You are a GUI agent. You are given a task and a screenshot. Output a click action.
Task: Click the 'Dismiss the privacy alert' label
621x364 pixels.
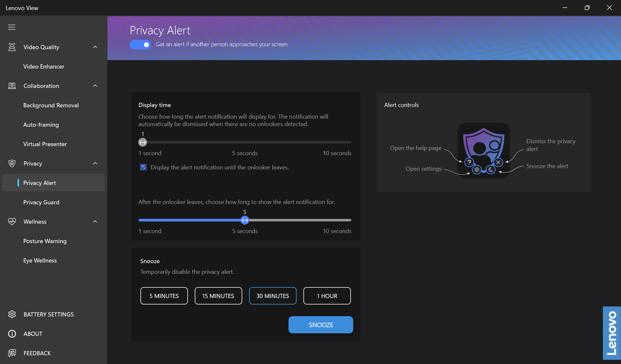pos(551,145)
